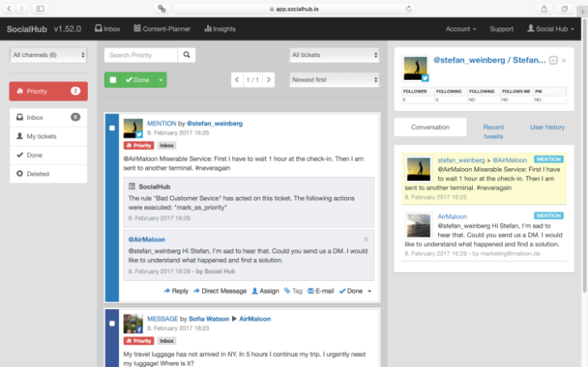Select the stefan_weinberg mention ticket checkbox
This screenshot has height=367, width=588.
click(112, 128)
